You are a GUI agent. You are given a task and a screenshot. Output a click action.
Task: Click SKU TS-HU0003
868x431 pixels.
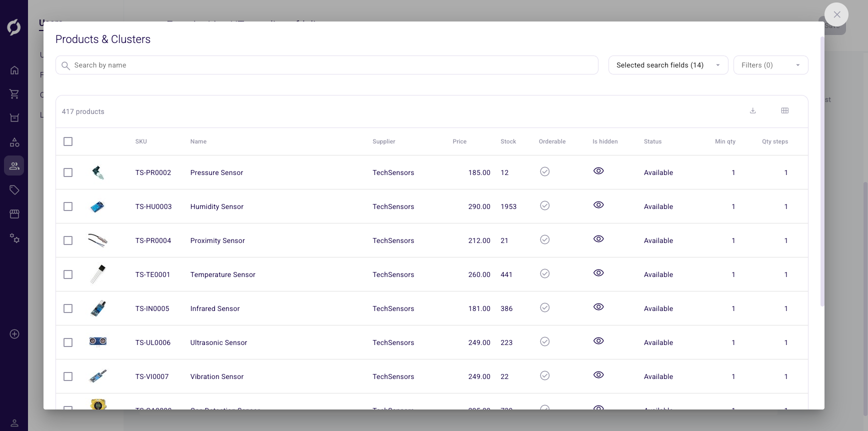[x=153, y=206]
